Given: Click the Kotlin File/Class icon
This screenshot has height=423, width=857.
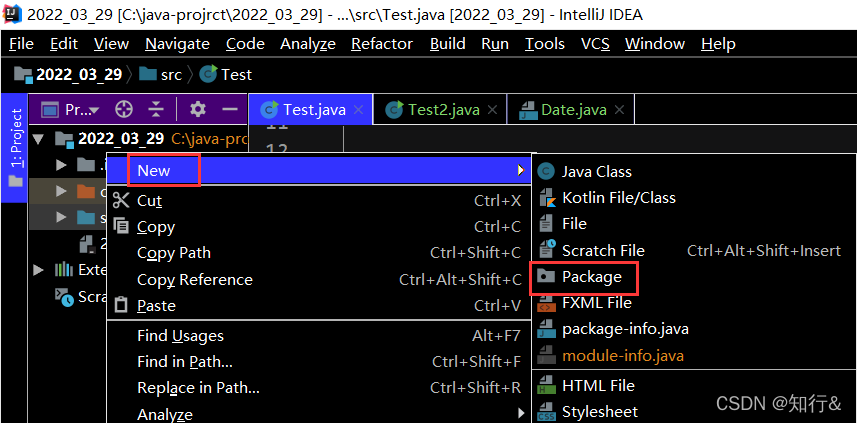Looking at the screenshot, I should coord(547,198).
